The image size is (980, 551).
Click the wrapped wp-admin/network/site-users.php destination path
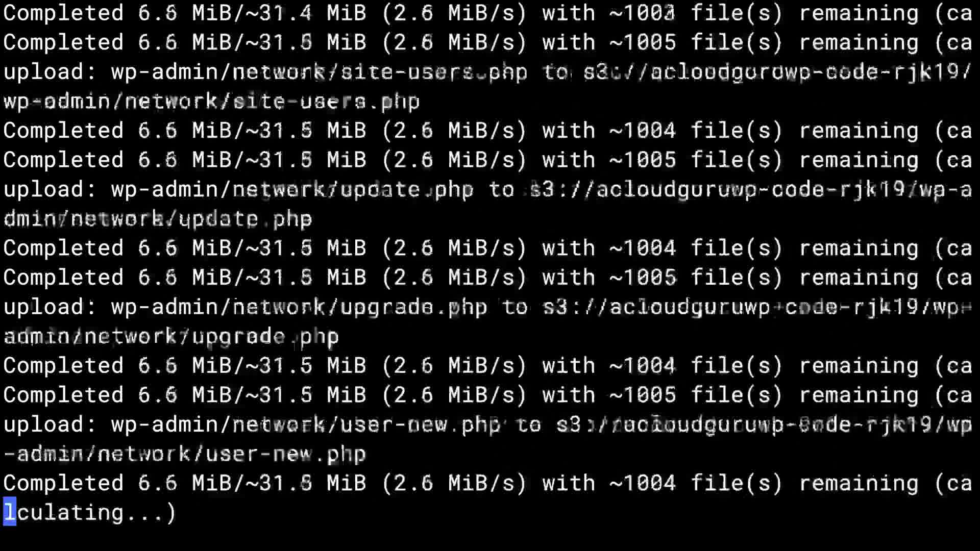[211, 102]
